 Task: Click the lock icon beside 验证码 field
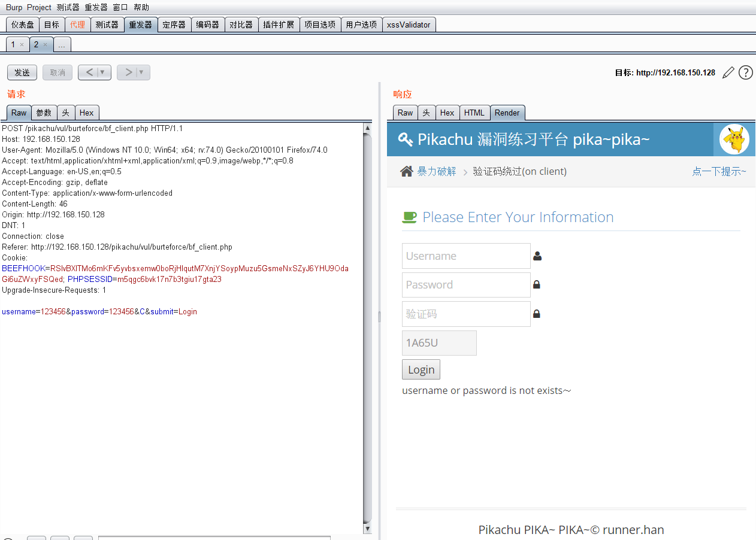coord(537,314)
